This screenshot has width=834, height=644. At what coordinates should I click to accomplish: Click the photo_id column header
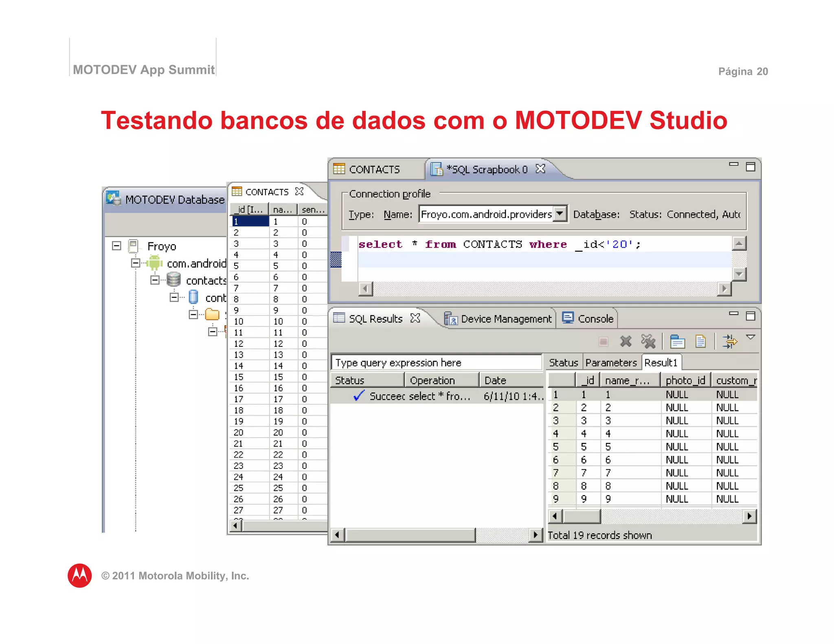685,380
